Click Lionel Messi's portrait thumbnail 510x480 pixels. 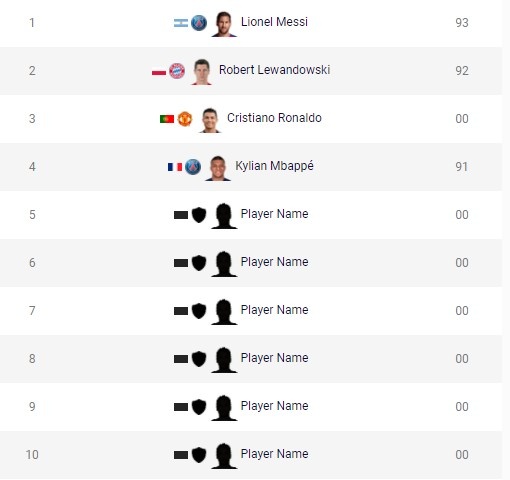224,24
